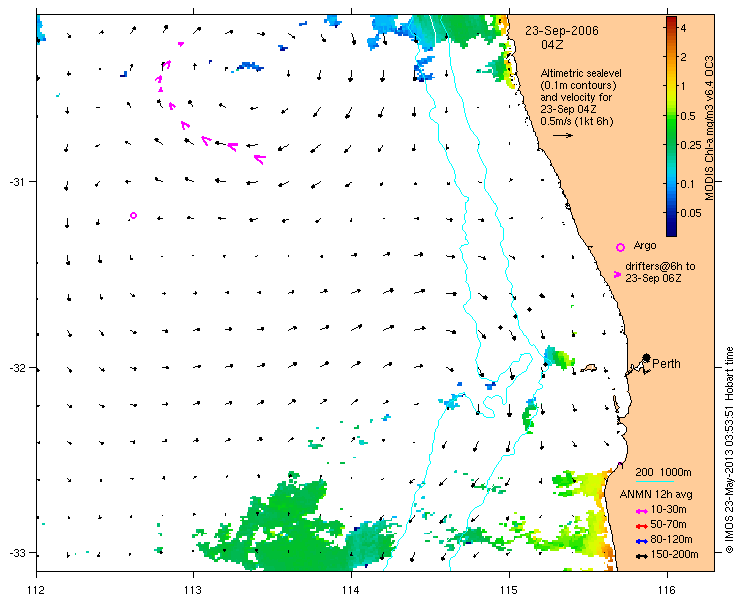This screenshot has width=740, height=600.
Task: Click the 150-200m black legend arrow
Action: (641, 556)
